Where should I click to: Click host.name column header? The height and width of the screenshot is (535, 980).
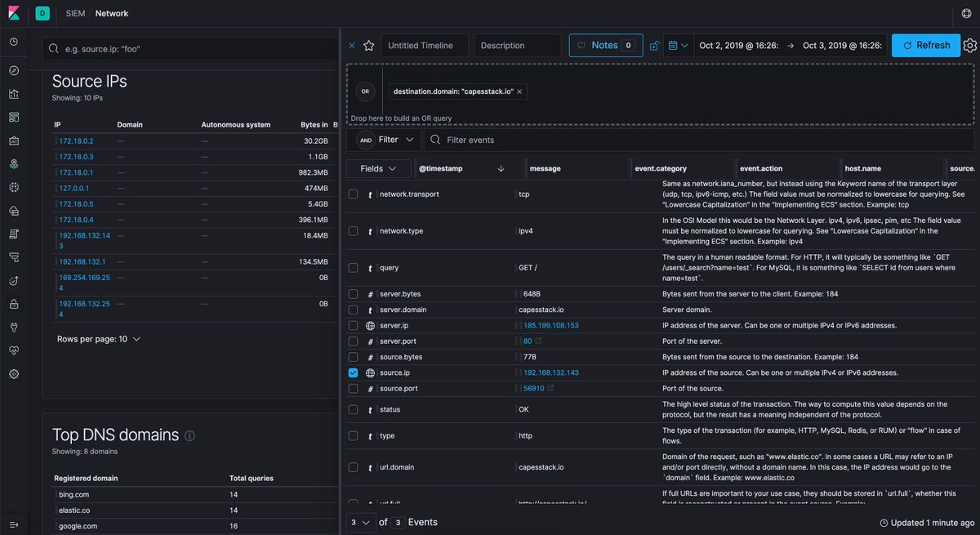pyautogui.click(x=864, y=169)
